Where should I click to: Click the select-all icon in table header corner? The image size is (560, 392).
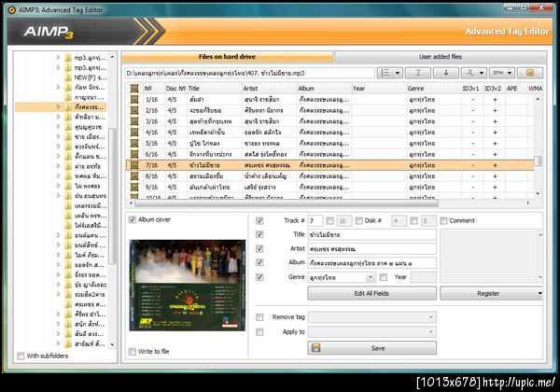(x=134, y=88)
